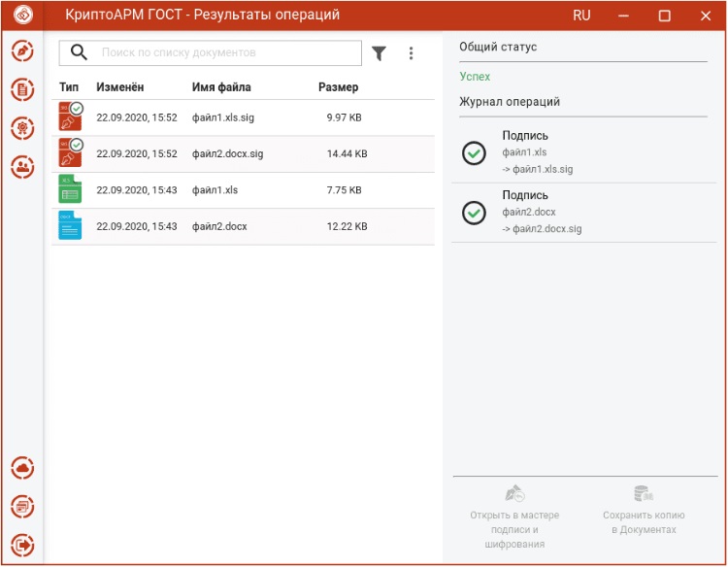Open the document list filter funnel
728x567 pixels.
[x=380, y=53]
